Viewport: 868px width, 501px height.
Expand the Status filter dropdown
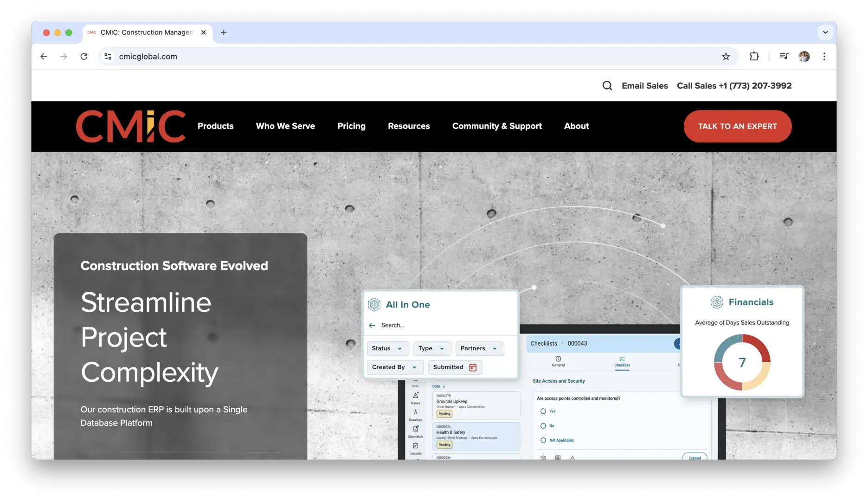(x=387, y=348)
